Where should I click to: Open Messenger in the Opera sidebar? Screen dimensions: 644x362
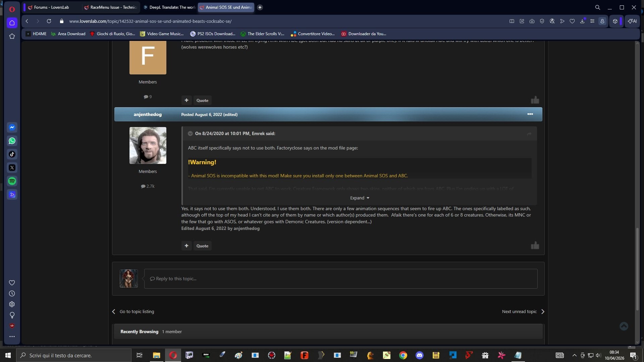click(12, 127)
